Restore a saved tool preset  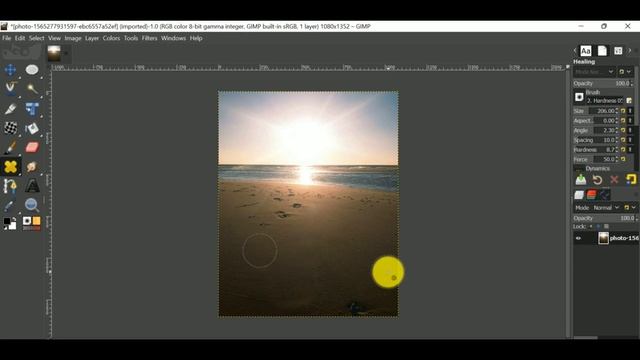pyautogui.click(x=598, y=180)
